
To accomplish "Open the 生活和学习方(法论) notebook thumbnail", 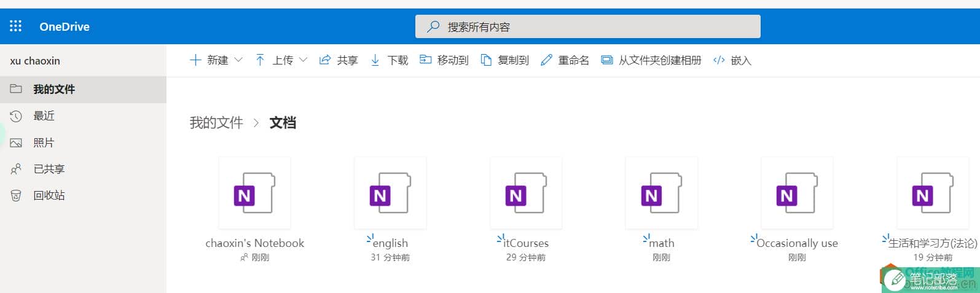I will point(933,193).
